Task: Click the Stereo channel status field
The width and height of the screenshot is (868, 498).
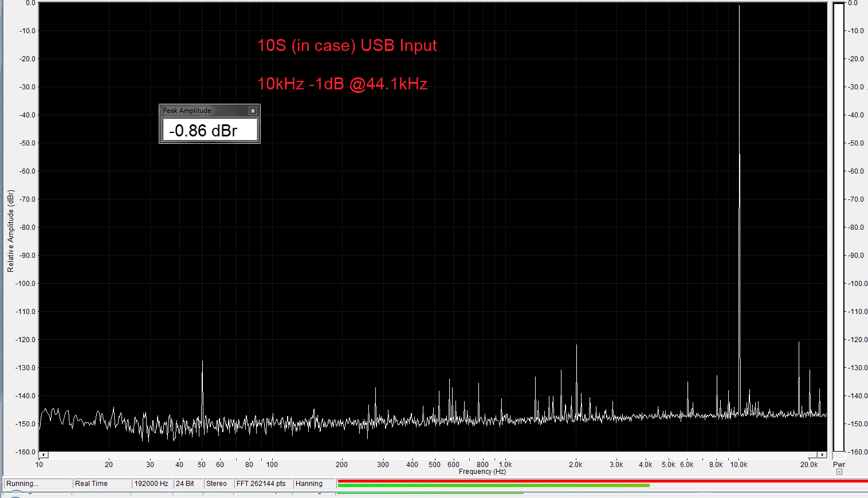Action: point(218,484)
